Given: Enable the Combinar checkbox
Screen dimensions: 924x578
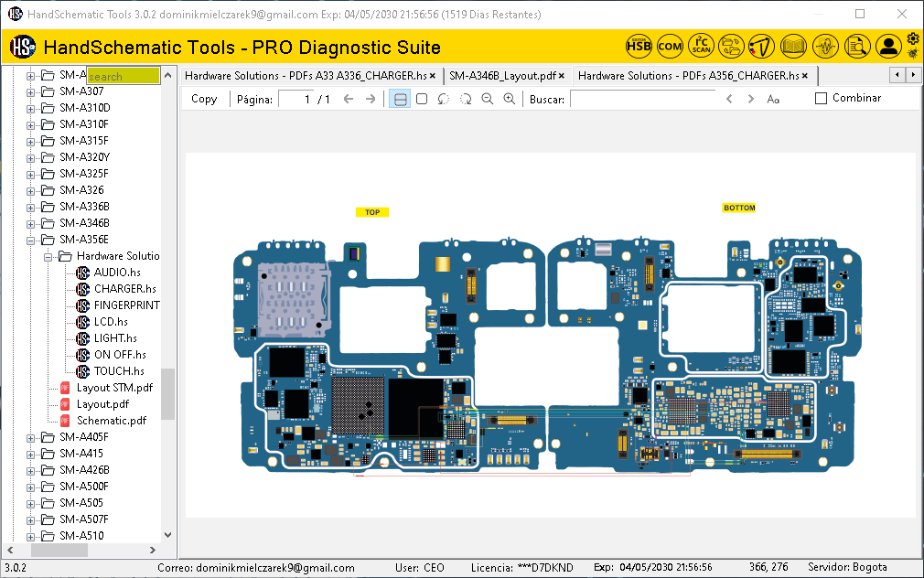Looking at the screenshot, I should pyautogui.click(x=821, y=99).
